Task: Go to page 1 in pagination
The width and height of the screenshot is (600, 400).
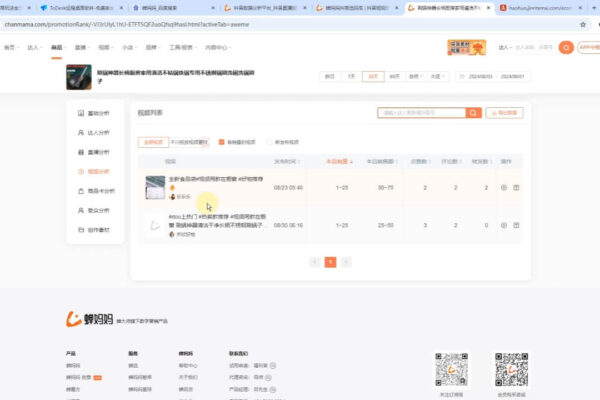Action: click(330, 262)
